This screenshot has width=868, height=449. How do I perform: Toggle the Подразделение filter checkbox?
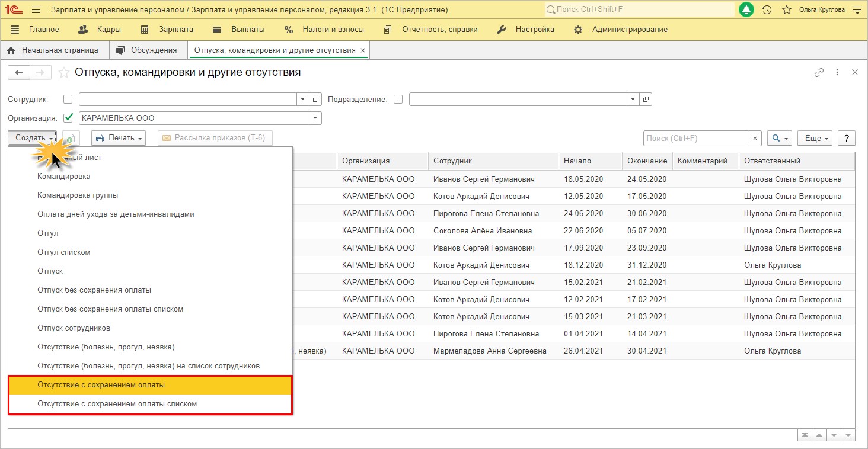tap(398, 100)
